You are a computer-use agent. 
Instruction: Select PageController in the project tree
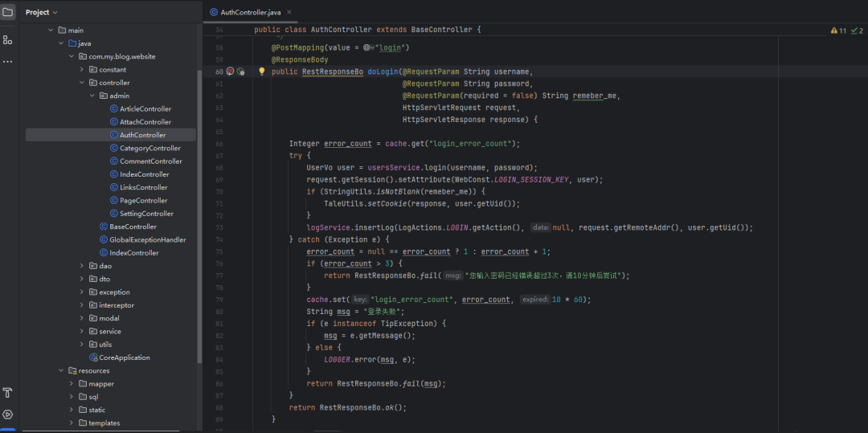tap(138, 200)
